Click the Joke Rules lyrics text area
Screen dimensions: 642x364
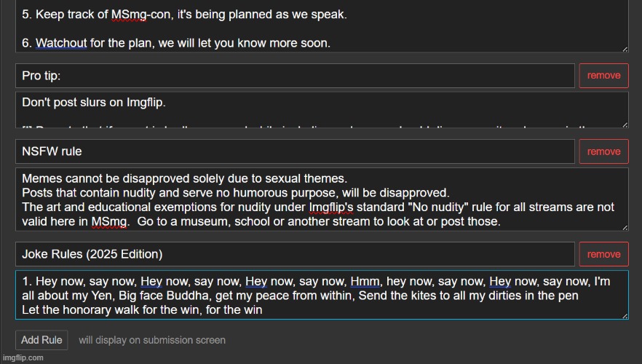(x=320, y=295)
